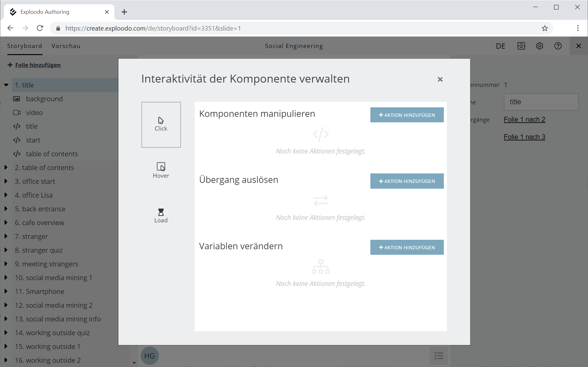Click the save icon in top bar
The width and height of the screenshot is (588, 367).
click(x=521, y=46)
